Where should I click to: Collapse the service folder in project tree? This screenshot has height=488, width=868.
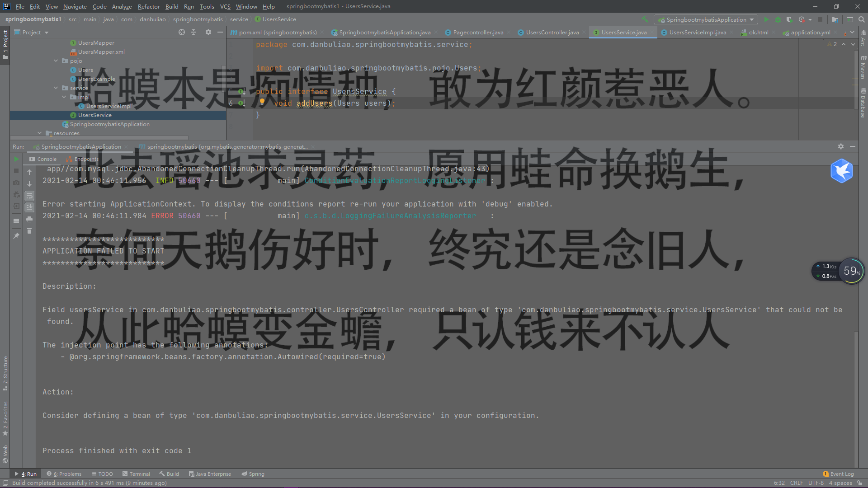click(56, 88)
